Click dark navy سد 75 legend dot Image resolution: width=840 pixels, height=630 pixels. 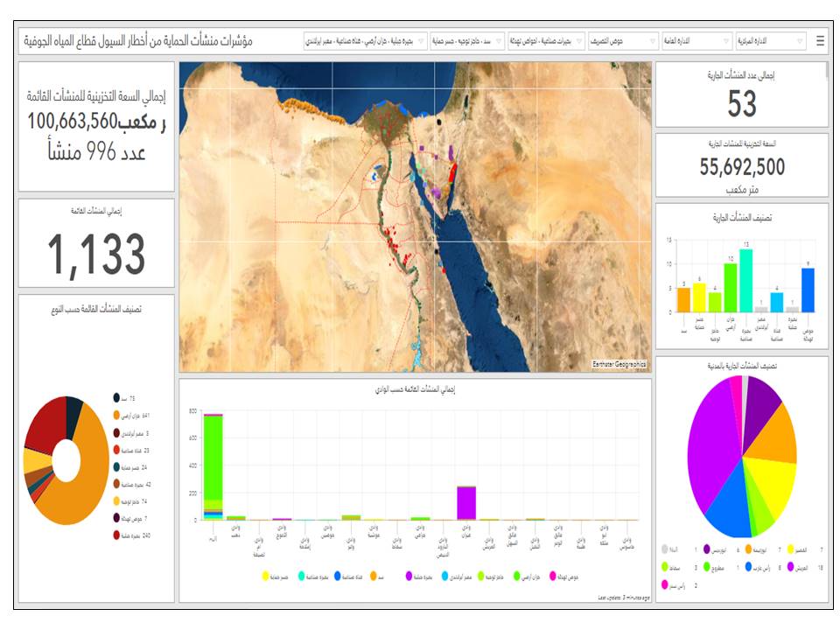115,398
